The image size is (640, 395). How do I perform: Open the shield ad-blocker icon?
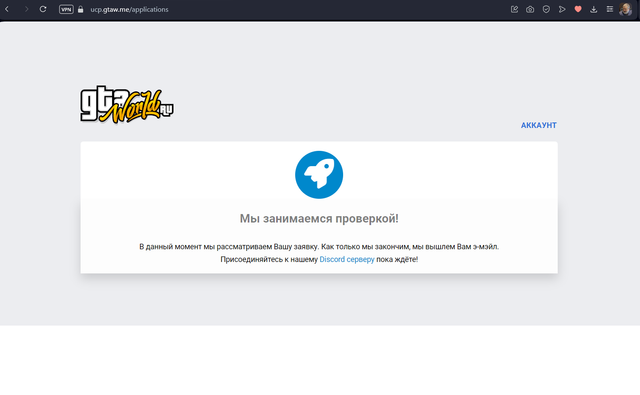pyautogui.click(x=546, y=9)
